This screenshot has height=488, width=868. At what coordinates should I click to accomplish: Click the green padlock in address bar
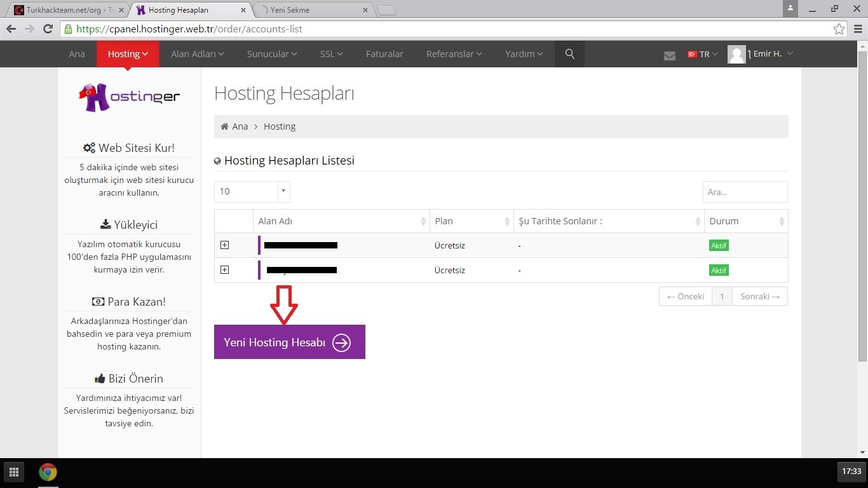(x=69, y=29)
